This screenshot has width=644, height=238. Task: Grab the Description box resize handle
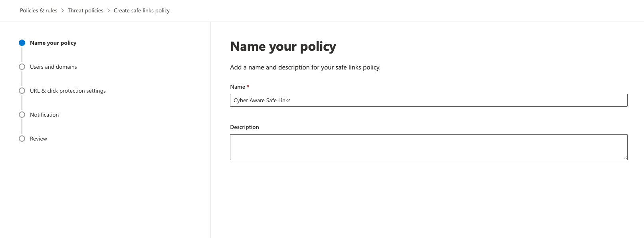click(625, 158)
